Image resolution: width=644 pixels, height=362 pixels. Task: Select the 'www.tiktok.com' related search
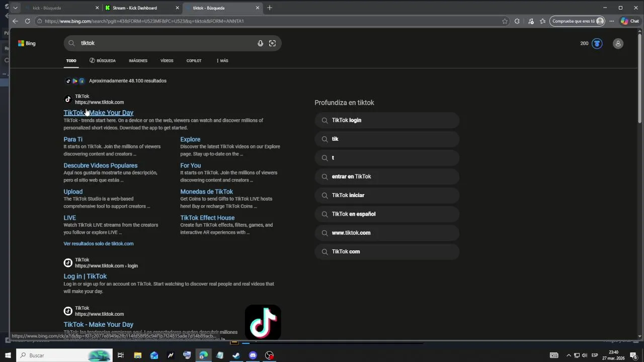[x=387, y=233]
